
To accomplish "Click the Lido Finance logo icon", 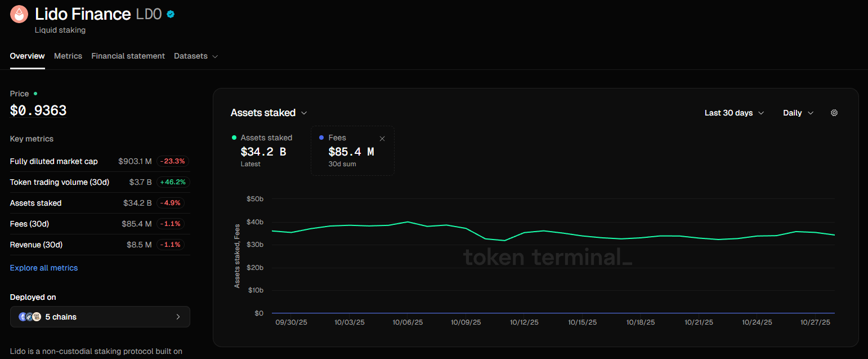I will (x=19, y=14).
